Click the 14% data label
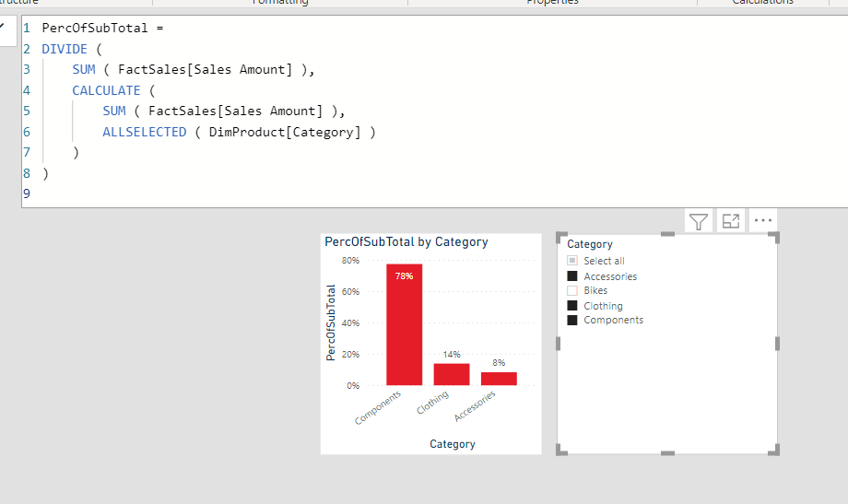Image resolution: width=848 pixels, height=504 pixels. click(452, 354)
